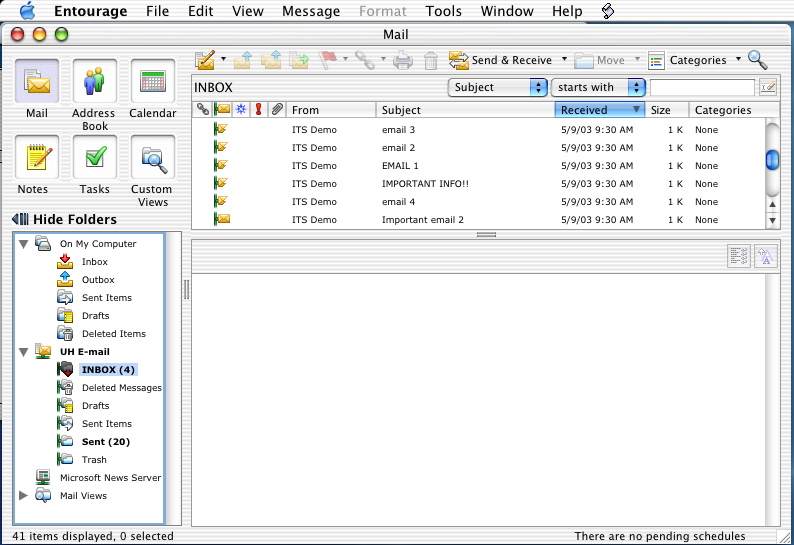Screen dimensions: 794x545
Task: Open the Mail view button
Action: [37, 81]
